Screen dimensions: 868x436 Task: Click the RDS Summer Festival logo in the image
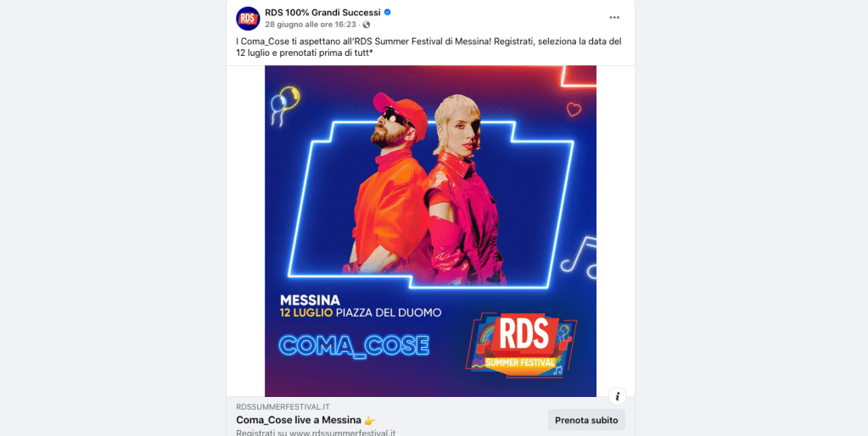(520, 346)
